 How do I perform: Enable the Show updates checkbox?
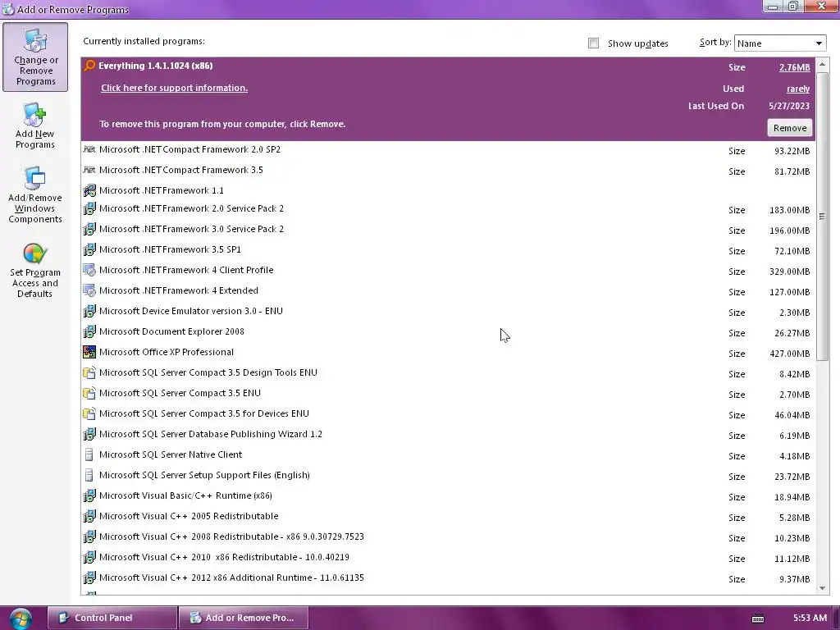pos(593,43)
